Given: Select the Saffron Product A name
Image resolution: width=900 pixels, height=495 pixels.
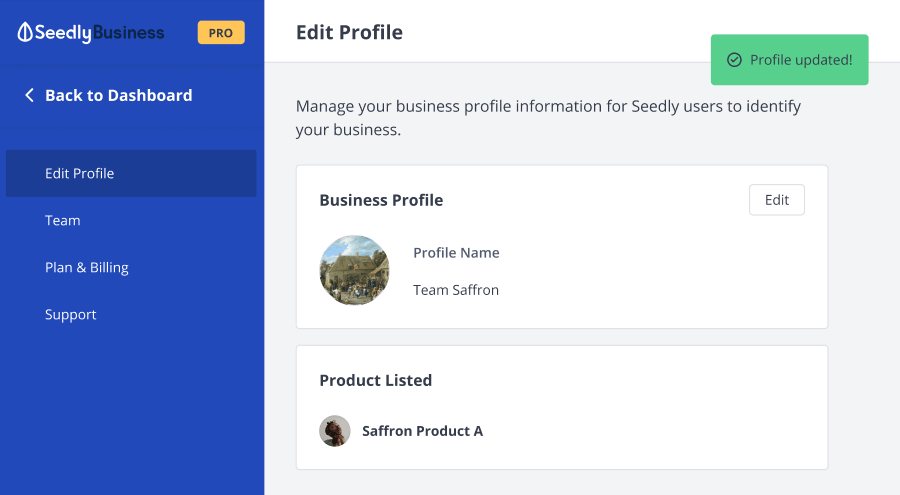Looking at the screenshot, I should [x=422, y=431].
